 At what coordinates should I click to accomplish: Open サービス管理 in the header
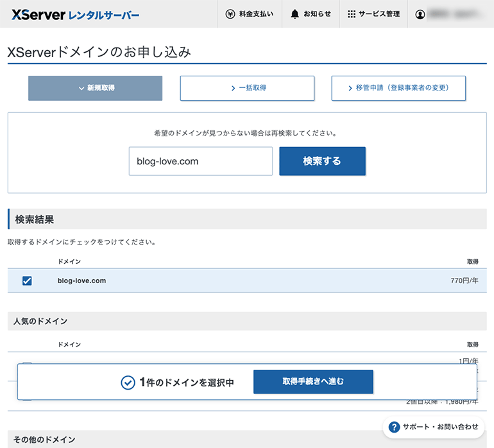click(373, 14)
